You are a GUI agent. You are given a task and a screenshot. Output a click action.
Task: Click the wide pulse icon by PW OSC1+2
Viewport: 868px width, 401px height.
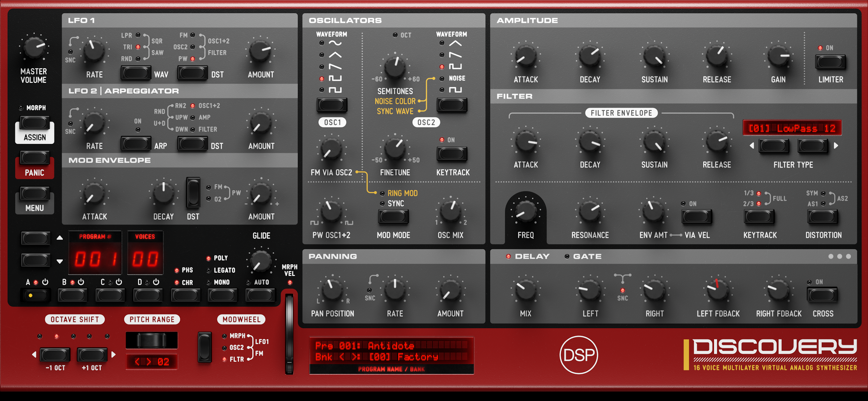(349, 223)
